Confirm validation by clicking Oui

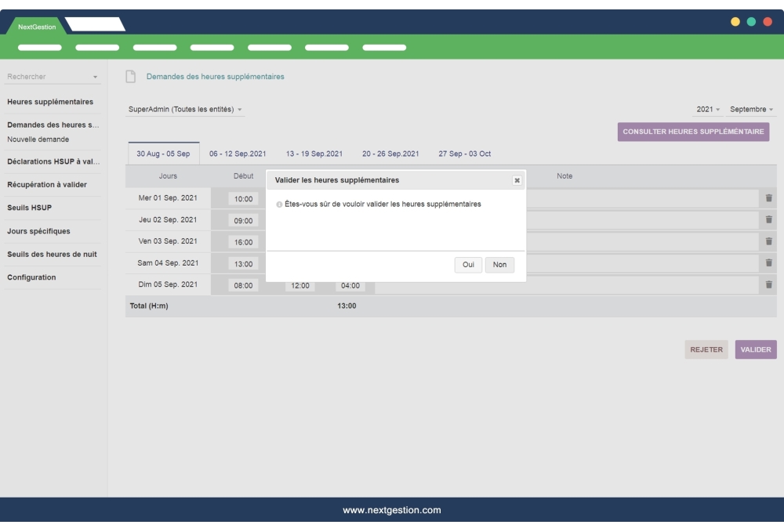click(x=467, y=265)
